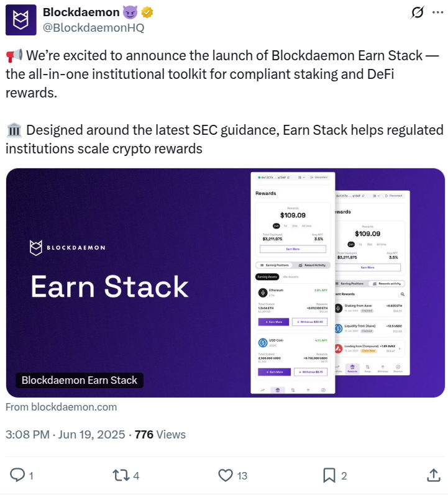
Task: Open the Swap tab in the bottom navigation
Action: coord(367,368)
